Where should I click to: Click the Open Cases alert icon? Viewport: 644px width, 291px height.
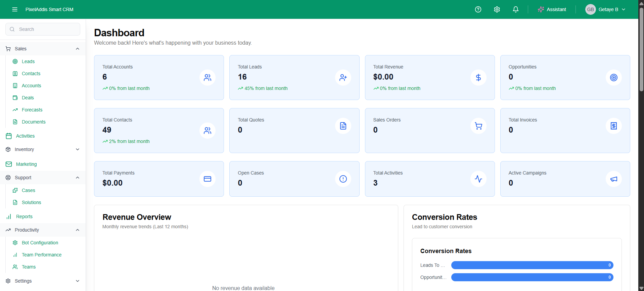(x=343, y=179)
